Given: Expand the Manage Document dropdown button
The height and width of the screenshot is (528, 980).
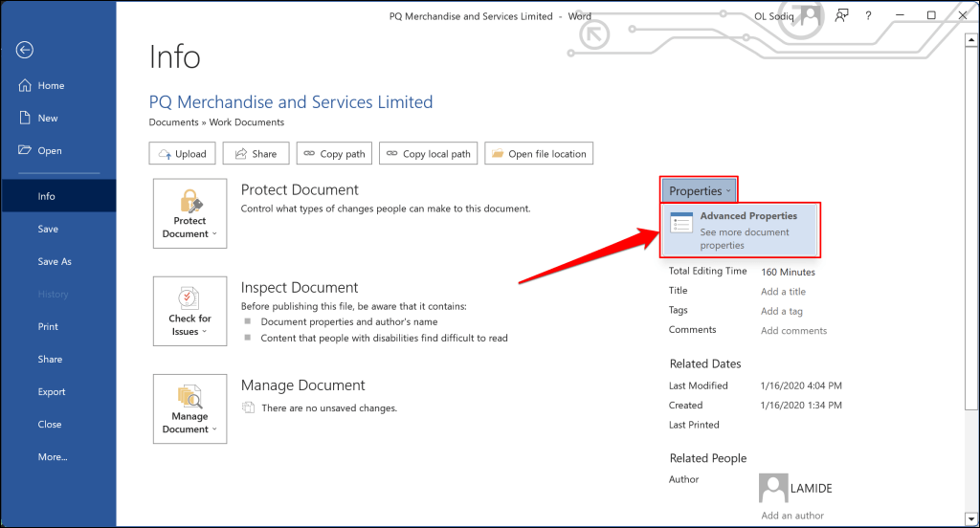Looking at the screenshot, I should (x=190, y=409).
